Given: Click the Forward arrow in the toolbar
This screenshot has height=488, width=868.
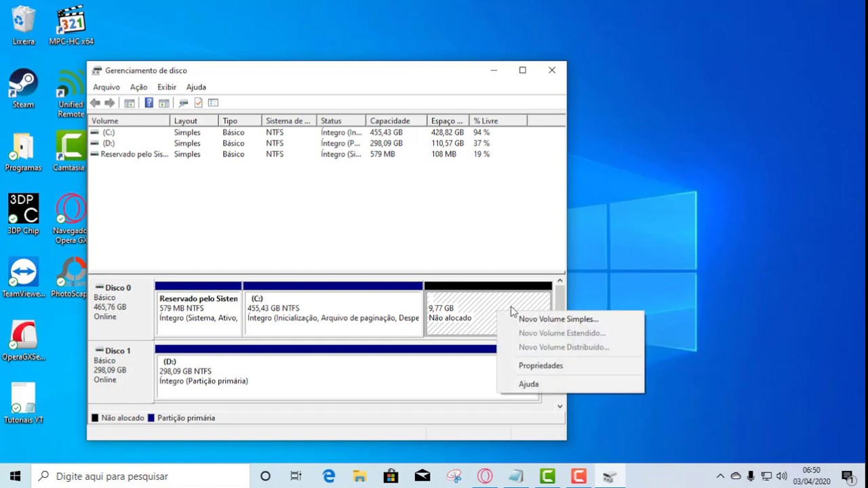Looking at the screenshot, I should tap(109, 103).
